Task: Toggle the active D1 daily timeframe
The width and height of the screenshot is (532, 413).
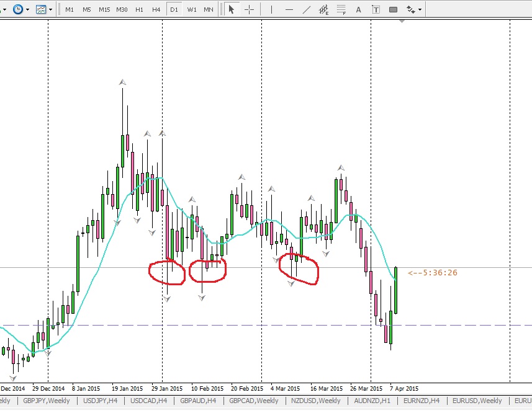Action: (174, 9)
